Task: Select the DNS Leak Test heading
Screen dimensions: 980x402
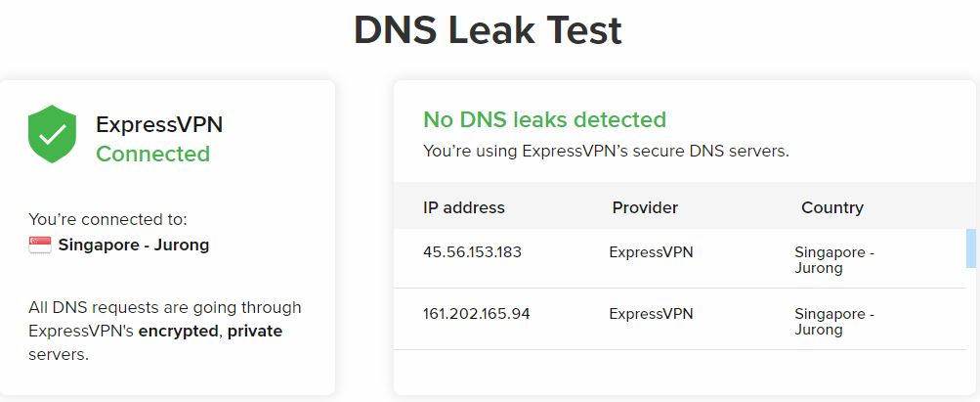Action: pyautogui.click(x=489, y=30)
